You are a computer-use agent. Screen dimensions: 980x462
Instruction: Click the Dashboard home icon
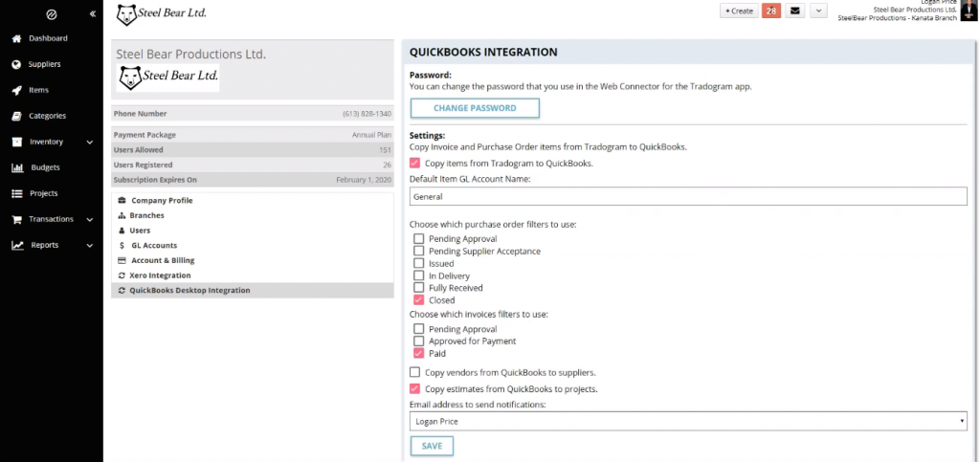click(x=17, y=38)
